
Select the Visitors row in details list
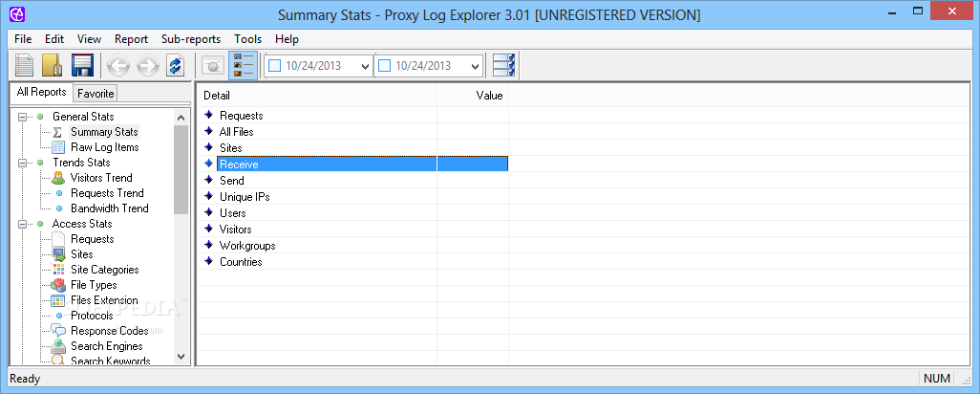point(353,229)
